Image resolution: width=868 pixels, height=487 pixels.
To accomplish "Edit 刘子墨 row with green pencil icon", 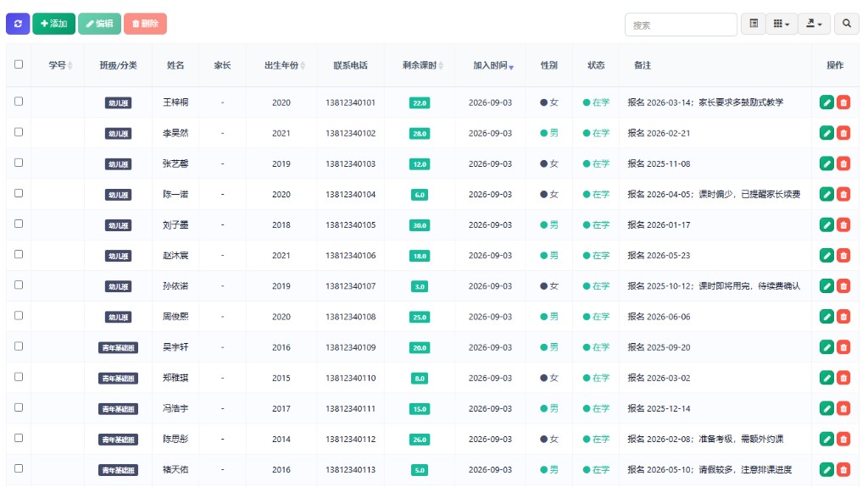I will (x=826, y=224).
